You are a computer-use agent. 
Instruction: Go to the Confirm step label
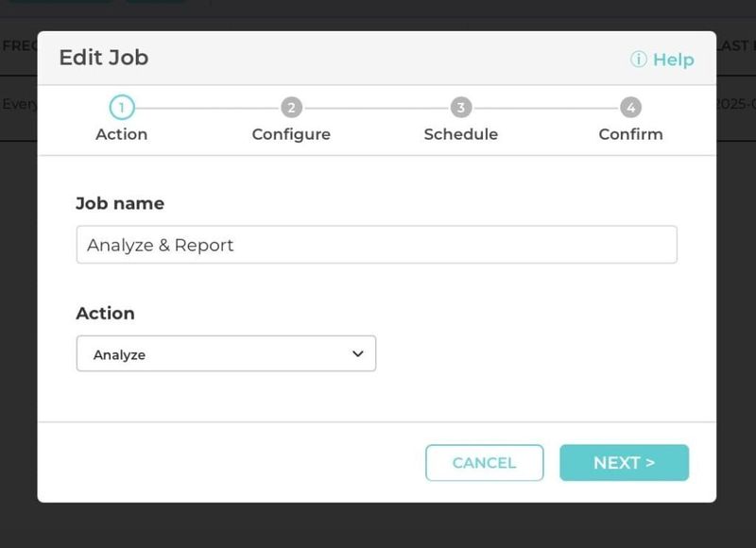(630, 134)
